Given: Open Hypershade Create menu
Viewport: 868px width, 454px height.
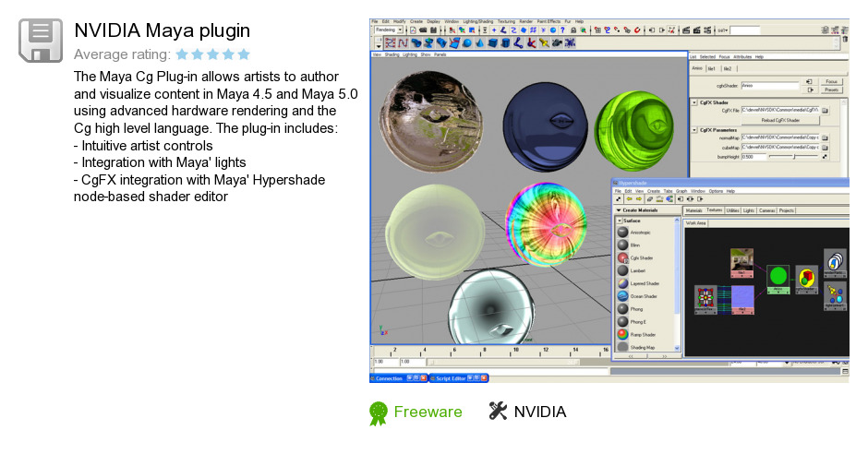Looking at the screenshot, I should pos(654,191).
